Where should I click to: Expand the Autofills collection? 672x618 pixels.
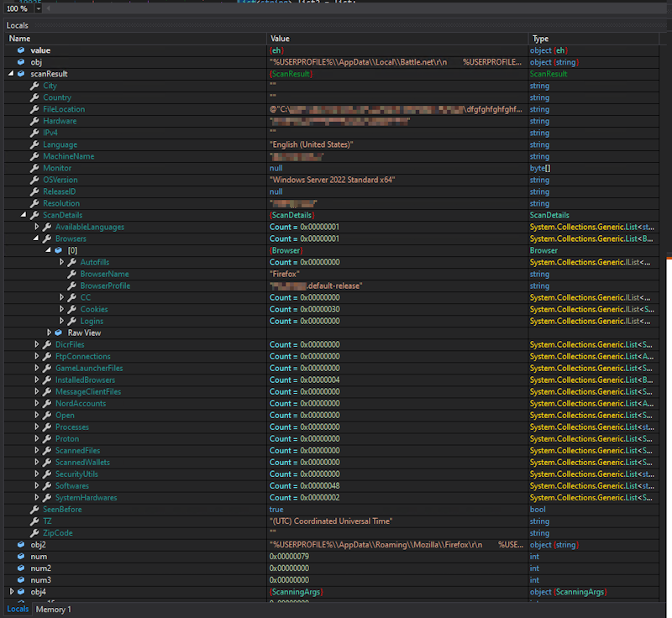(x=61, y=262)
